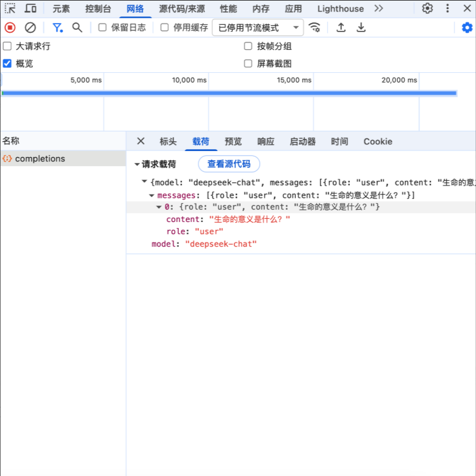Collapse the root payload object
The width and height of the screenshot is (476, 476).
point(144,182)
